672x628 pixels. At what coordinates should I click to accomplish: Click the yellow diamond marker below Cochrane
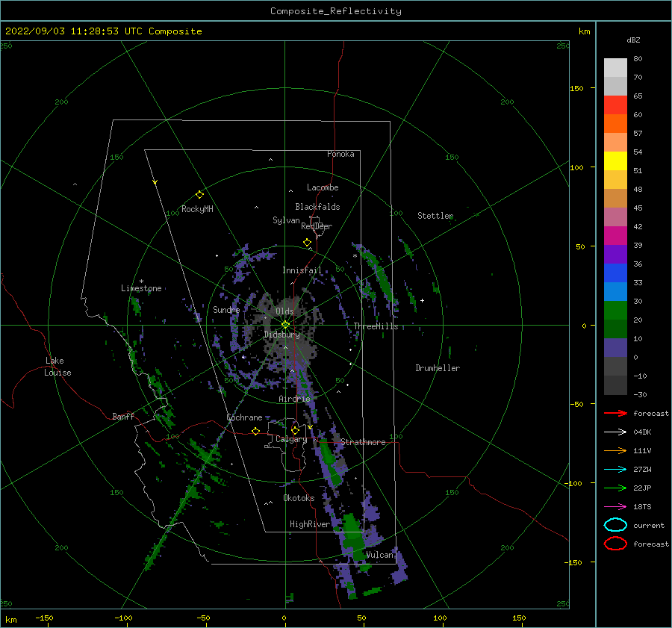256,432
